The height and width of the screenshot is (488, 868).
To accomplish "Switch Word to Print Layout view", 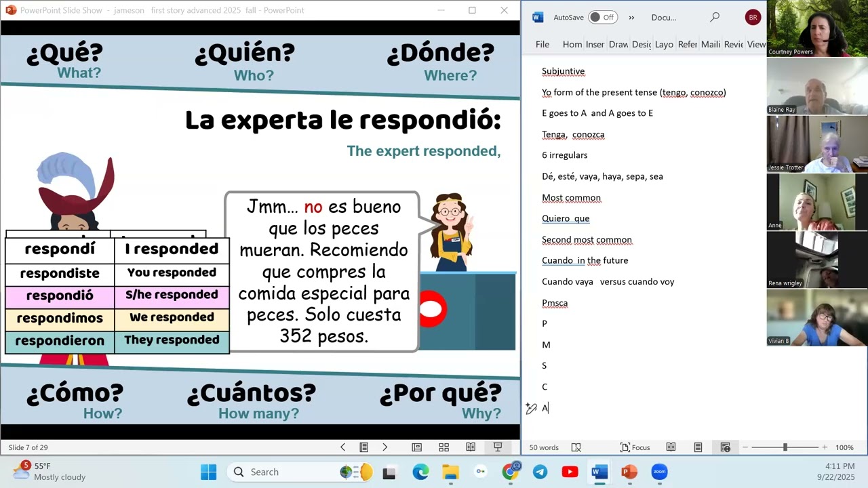I will click(x=698, y=447).
